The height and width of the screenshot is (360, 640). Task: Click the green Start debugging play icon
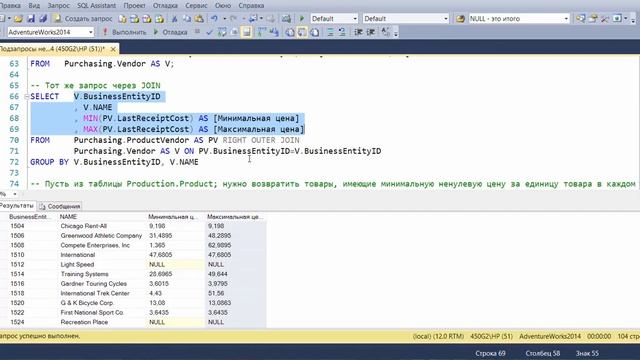pyautogui.click(x=302, y=19)
